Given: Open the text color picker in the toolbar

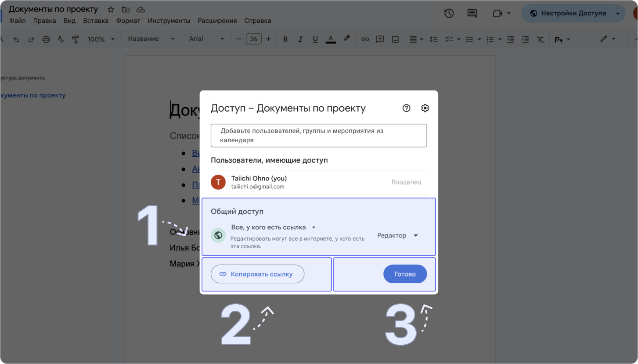Looking at the screenshot, I should click(331, 39).
